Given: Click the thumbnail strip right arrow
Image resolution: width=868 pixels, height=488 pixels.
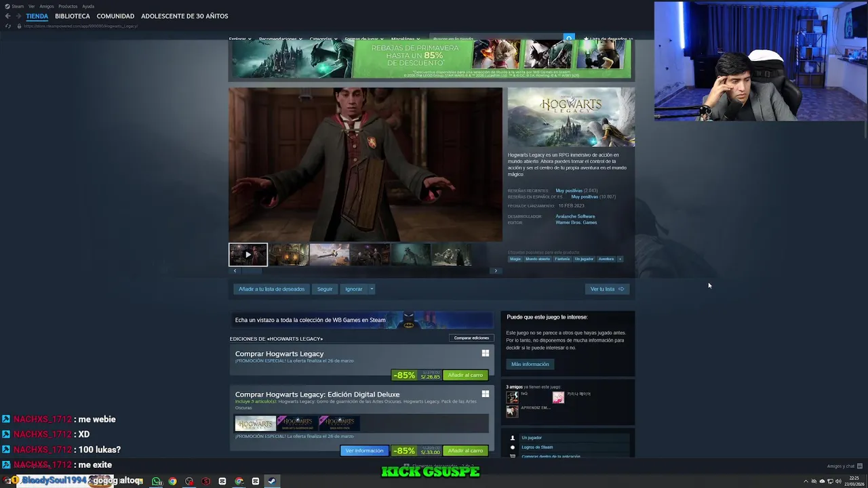Looking at the screenshot, I should [496, 271].
